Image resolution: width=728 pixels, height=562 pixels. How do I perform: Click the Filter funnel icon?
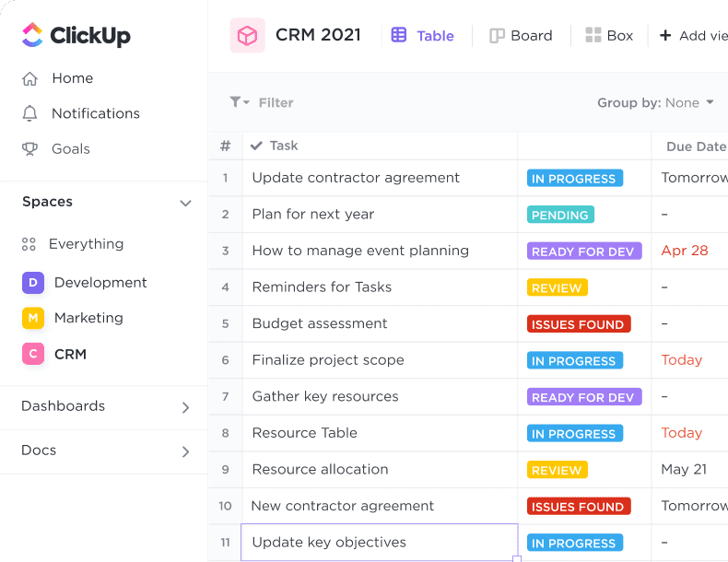click(235, 101)
